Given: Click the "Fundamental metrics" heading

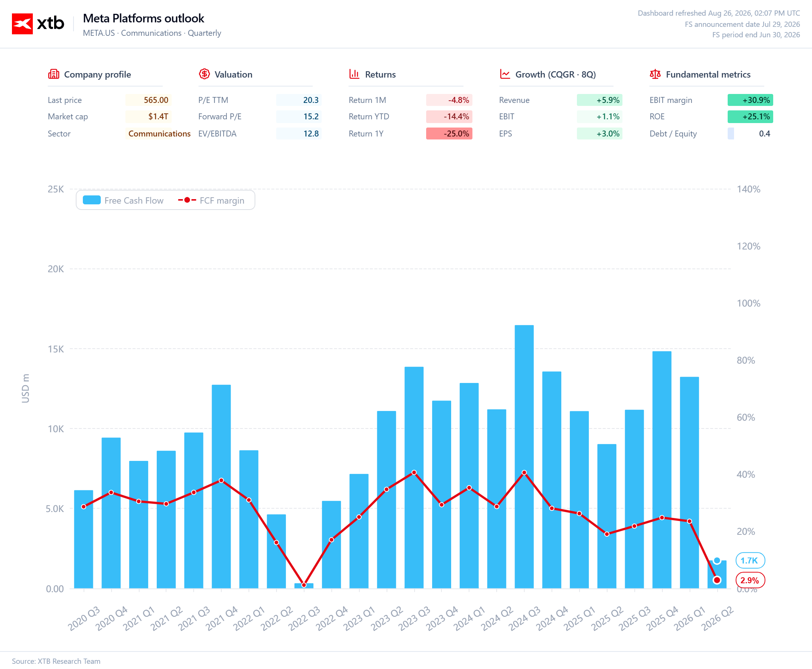Looking at the screenshot, I should point(708,74).
